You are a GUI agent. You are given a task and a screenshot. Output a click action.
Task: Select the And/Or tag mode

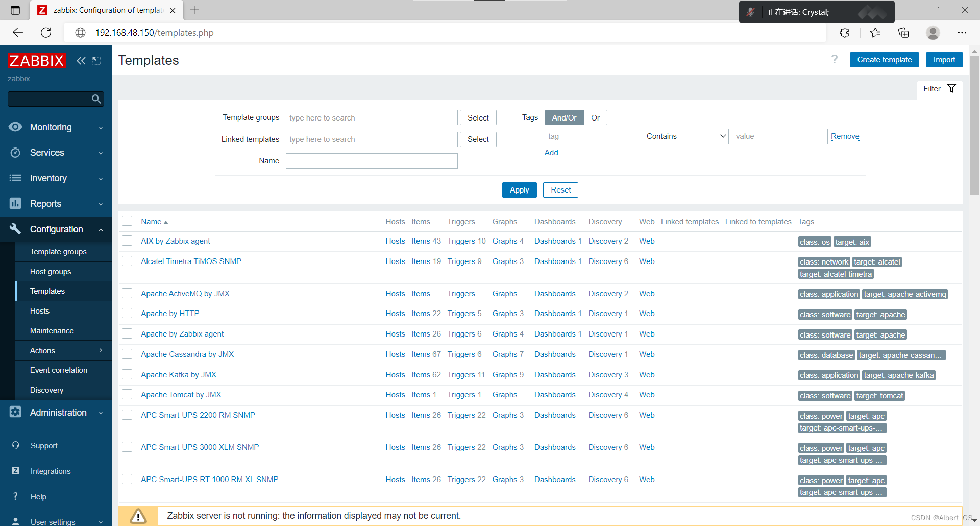(x=564, y=117)
